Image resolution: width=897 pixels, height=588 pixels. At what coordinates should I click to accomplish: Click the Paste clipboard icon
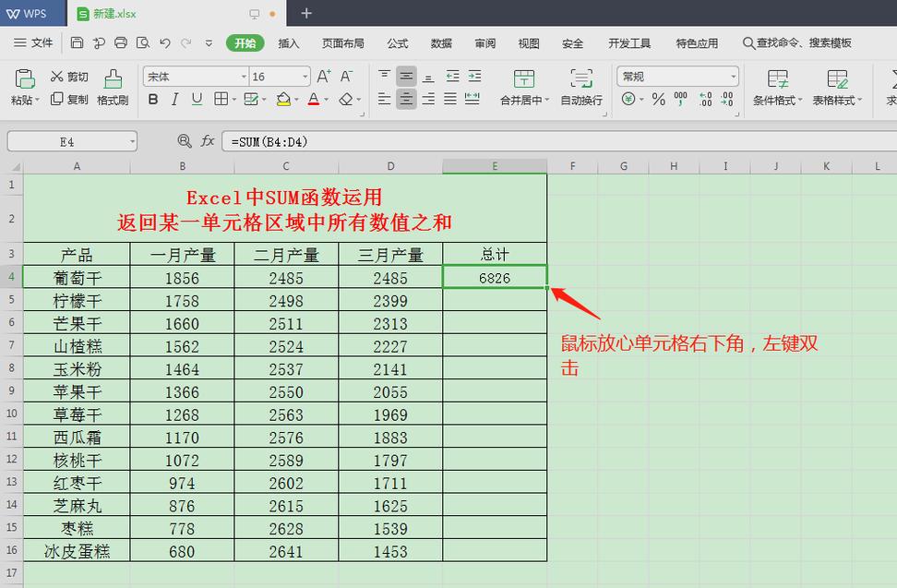(25, 78)
